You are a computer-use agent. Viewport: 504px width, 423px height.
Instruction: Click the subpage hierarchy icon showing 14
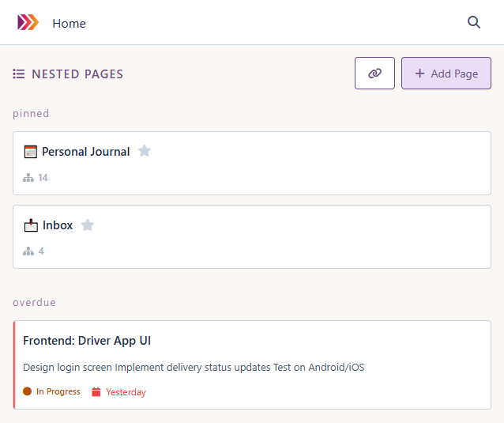[x=28, y=178]
